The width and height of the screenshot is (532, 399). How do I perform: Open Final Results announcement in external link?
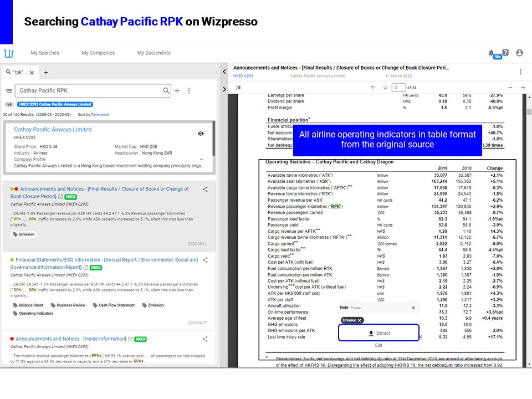(x=60, y=197)
